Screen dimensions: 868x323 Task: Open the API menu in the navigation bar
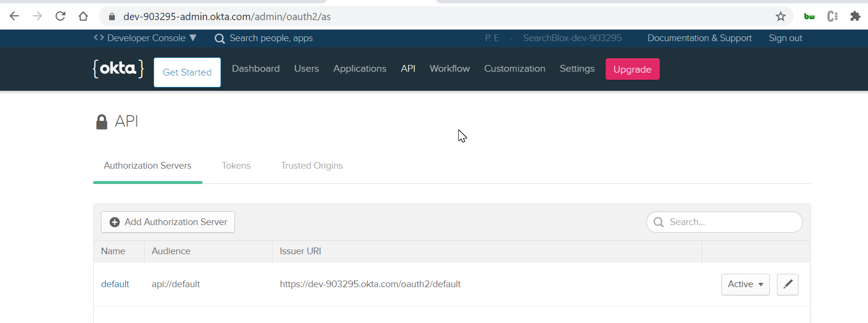point(408,69)
